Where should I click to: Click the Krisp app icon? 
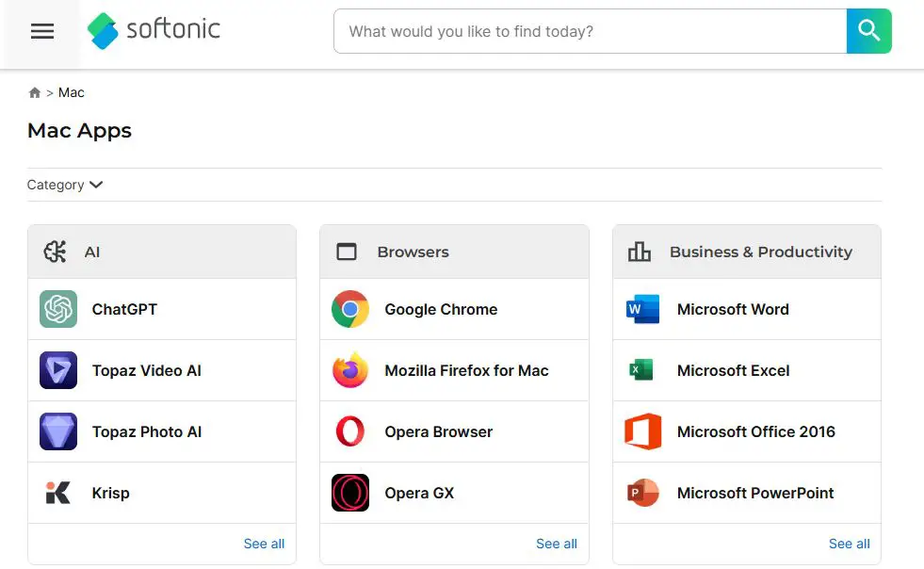click(x=58, y=493)
